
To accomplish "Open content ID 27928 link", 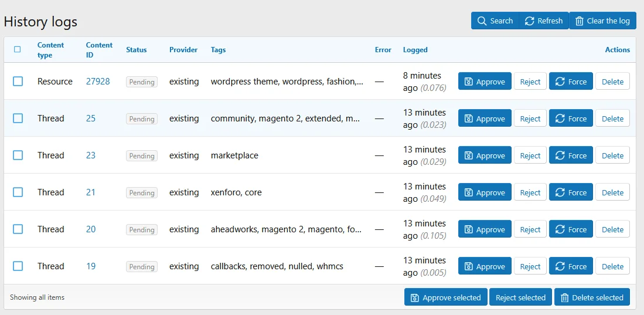I will coord(98,82).
